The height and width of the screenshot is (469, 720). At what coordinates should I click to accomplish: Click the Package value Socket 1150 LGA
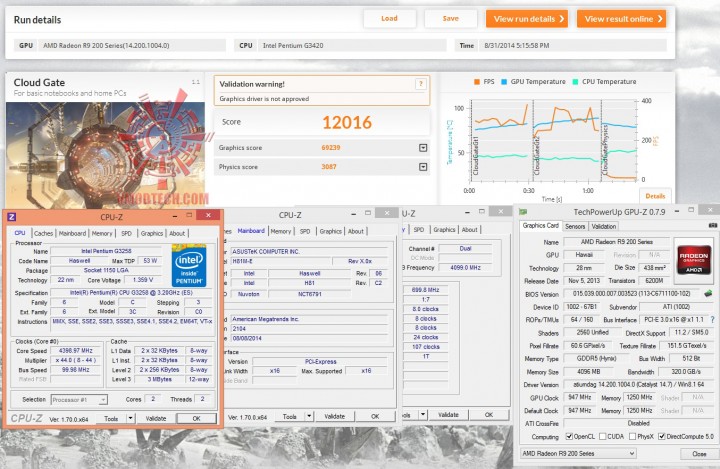tap(106, 270)
